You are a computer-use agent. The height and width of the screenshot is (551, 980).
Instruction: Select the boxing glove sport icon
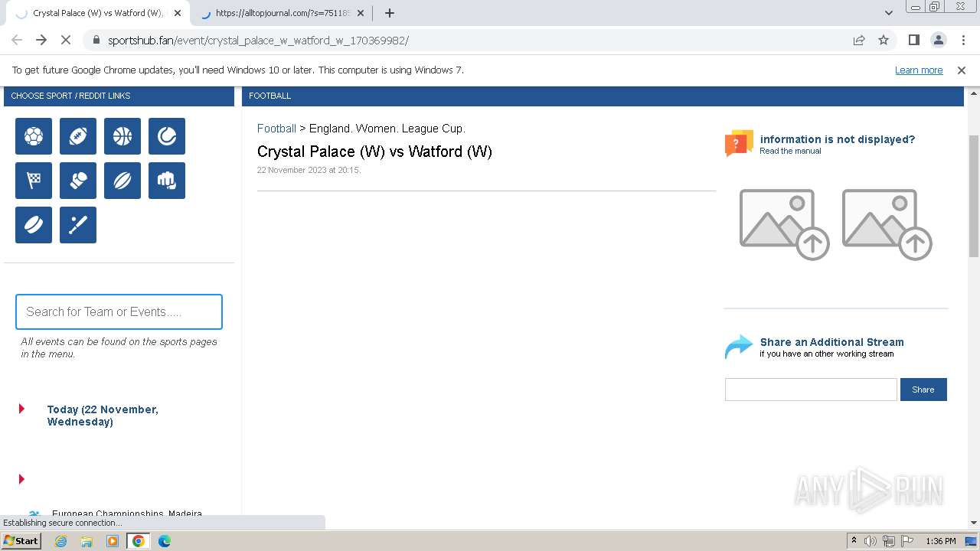(78, 181)
